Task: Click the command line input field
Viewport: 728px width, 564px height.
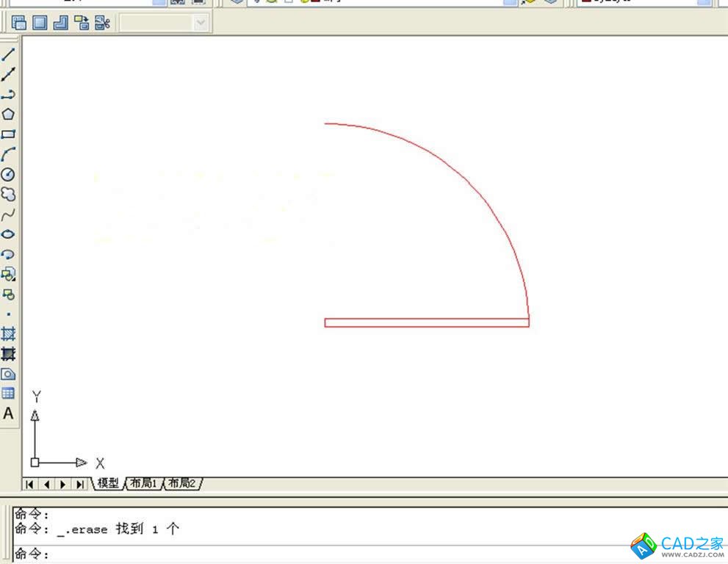Action: [x=294, y=554]
